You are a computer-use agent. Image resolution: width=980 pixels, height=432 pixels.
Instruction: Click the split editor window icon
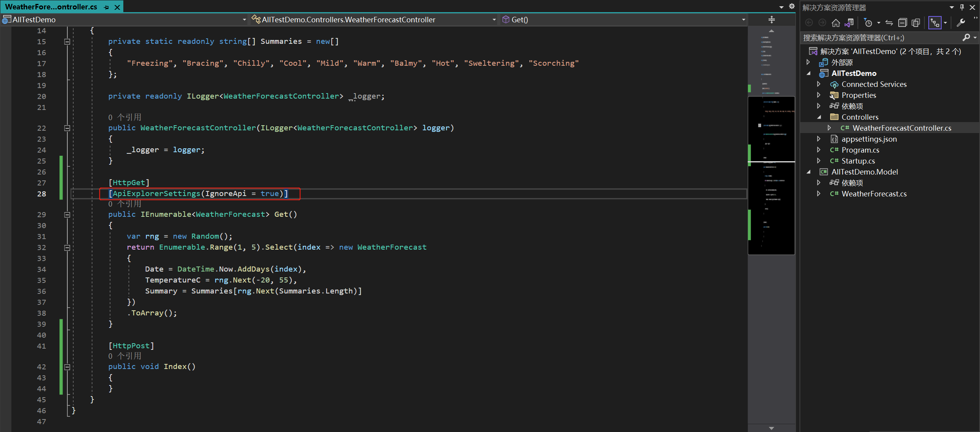[772, 20]
